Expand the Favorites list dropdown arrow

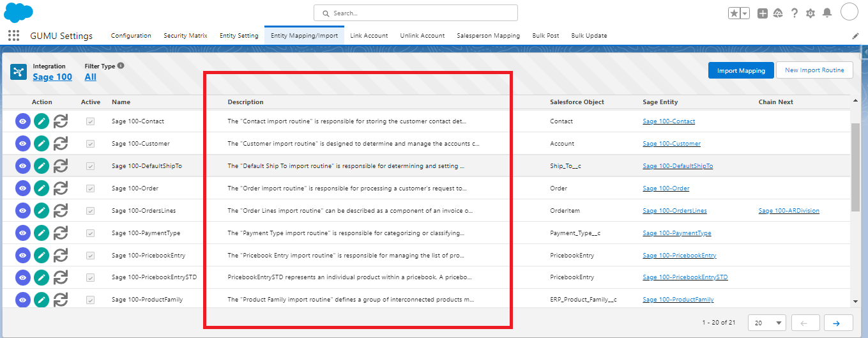coord(745,13)
